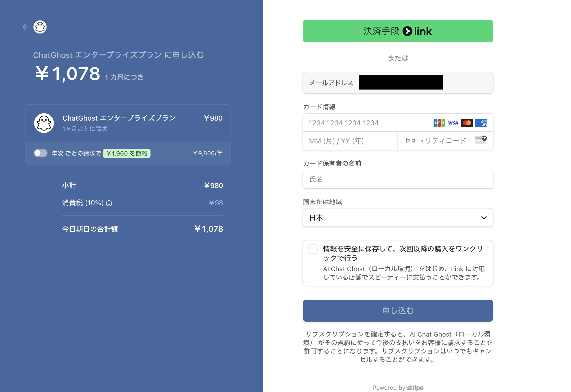Toggle annual billing switch
Image resolution: width=571 pixels, height=392 pixels.
(x=40, y=153)
